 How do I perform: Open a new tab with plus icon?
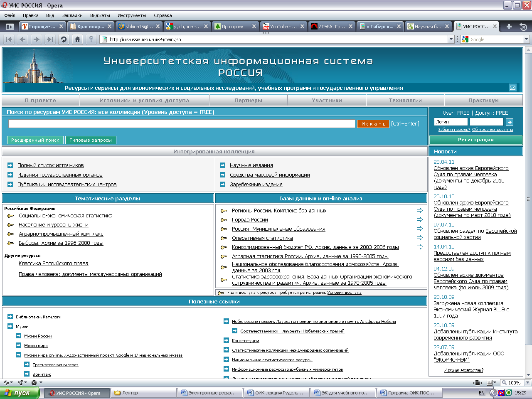coord(509,27)
